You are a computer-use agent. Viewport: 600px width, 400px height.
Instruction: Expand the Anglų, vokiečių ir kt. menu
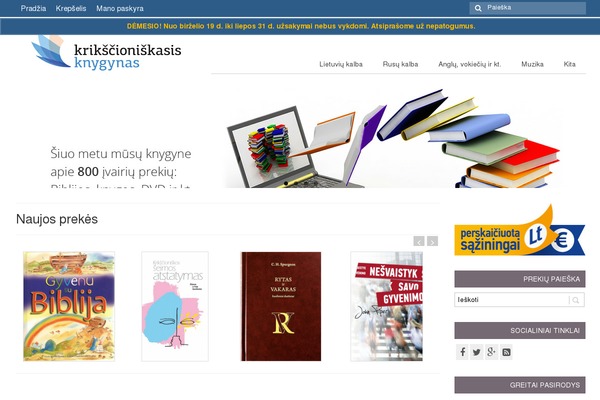[x=470, y=64]
